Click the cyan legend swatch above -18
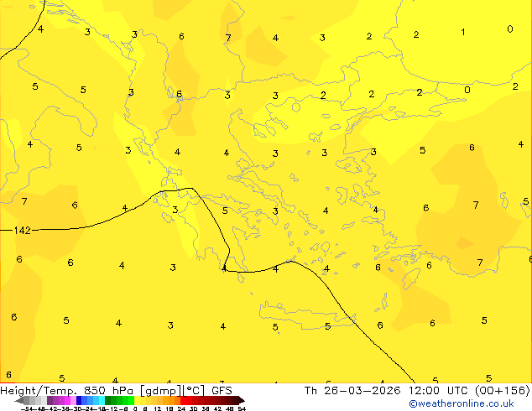This screenshot has height=411, width=532. [102, 400]
